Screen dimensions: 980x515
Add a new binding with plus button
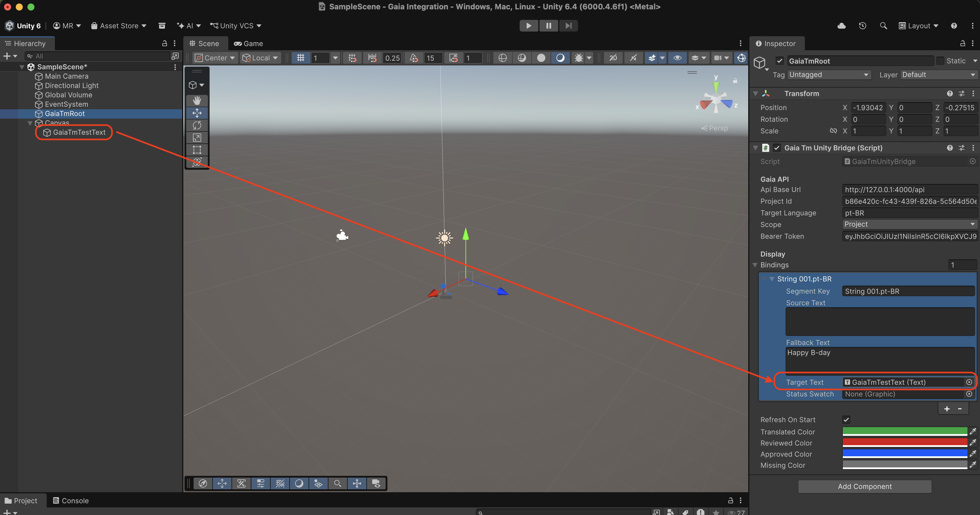(x=947, y=409)
